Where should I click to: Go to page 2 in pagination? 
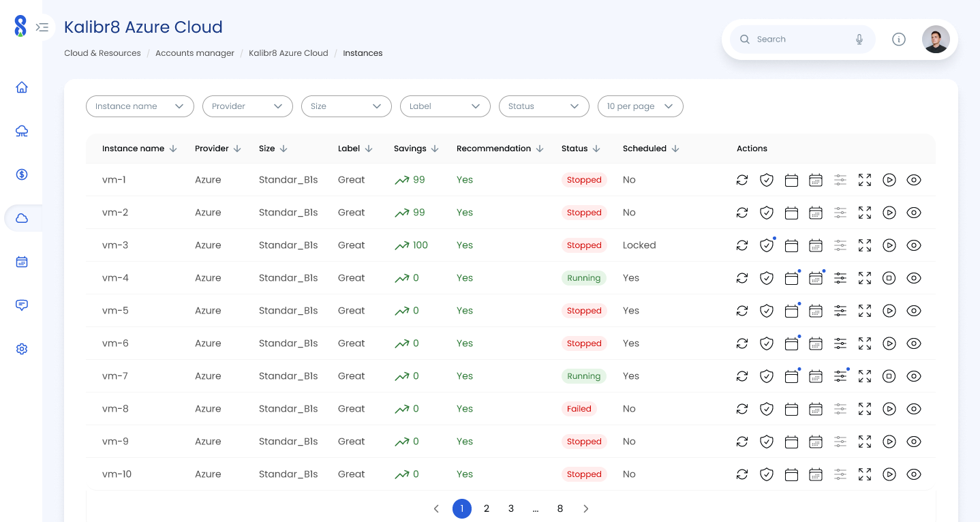(x=487, y=508)
